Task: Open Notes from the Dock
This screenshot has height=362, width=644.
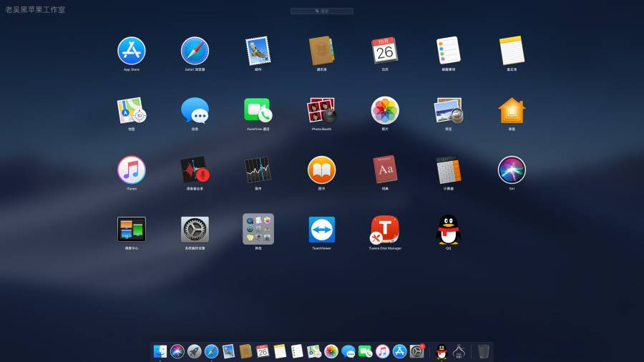Action: pyautogui.click(x=280, y=351)
